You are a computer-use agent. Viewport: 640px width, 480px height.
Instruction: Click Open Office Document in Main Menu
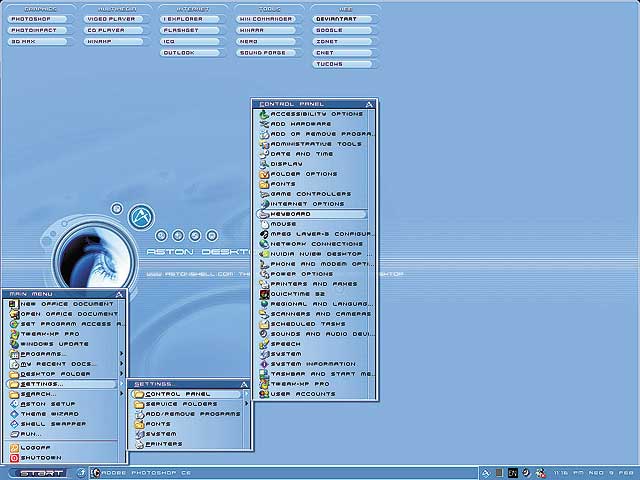click(62, 314)
